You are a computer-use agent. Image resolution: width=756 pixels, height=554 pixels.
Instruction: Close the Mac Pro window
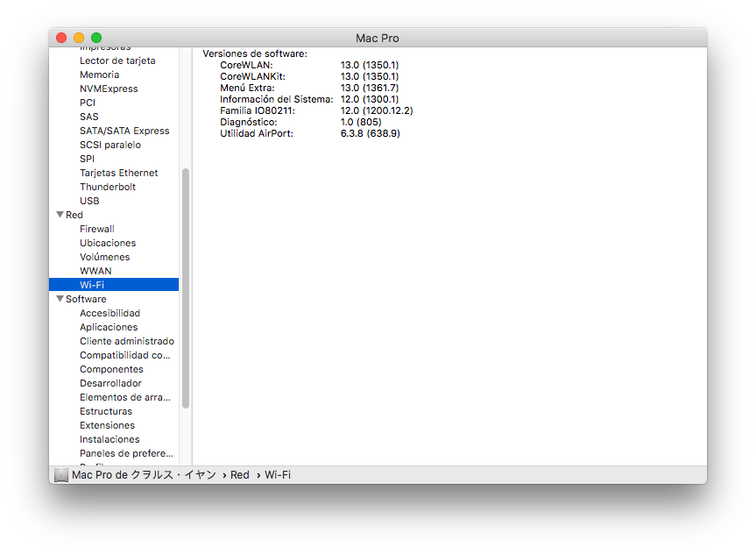coord(61,38)
